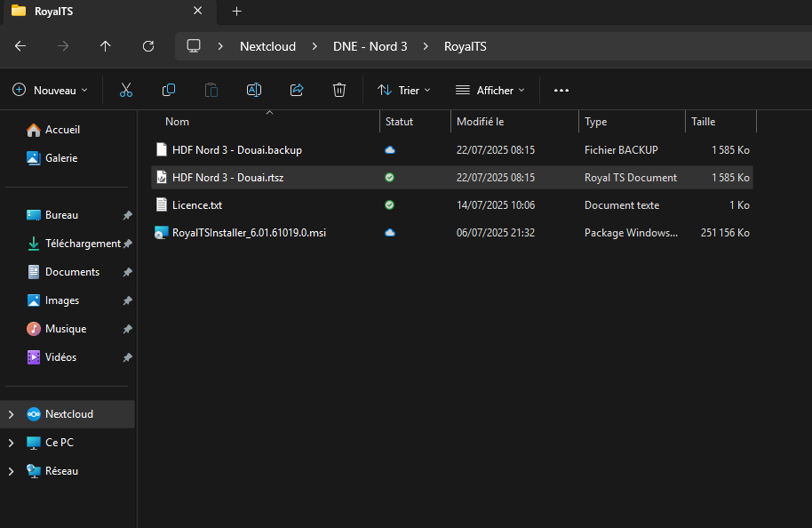Click the chevron before Nextcloud in address bar
Viewport: 812px width, 528px height.
pos(220,46)
